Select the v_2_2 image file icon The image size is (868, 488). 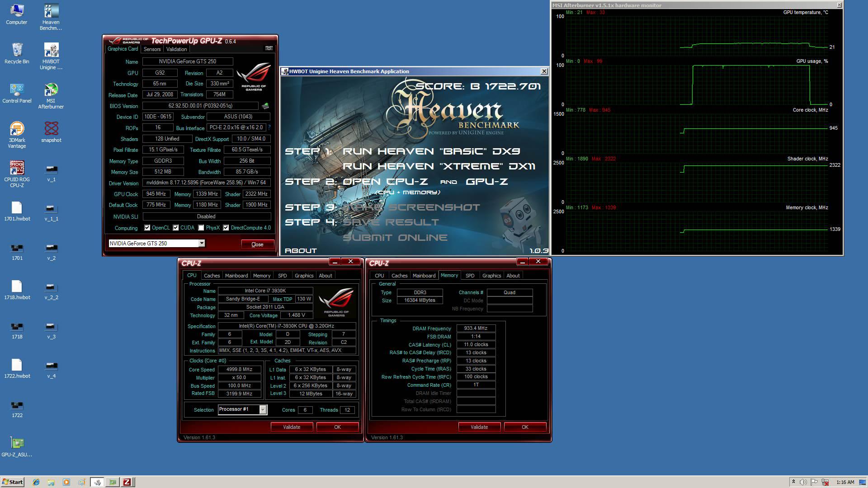[51, 291]
